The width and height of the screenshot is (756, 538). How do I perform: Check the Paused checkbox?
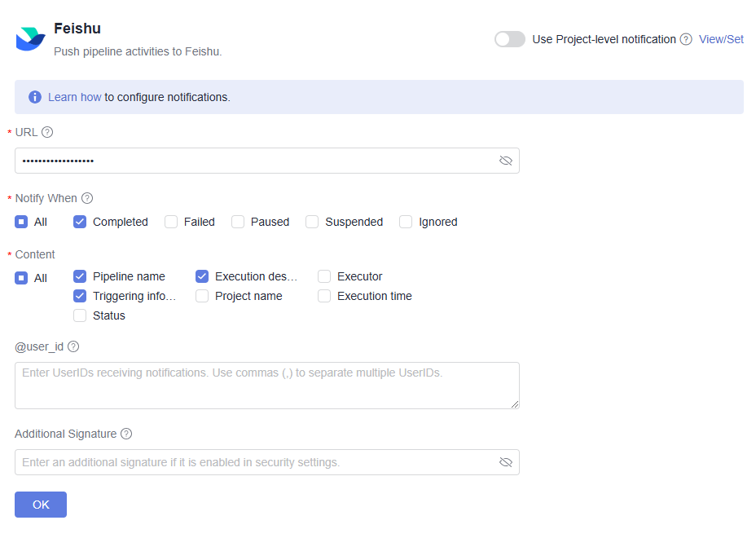click(238, 222)
